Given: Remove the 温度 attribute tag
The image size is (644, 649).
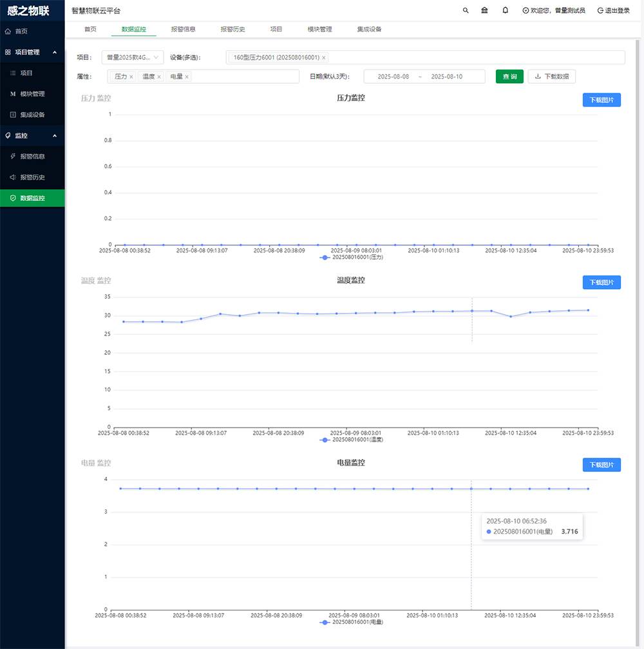Looking at the screenshot, I should (x=159, y=77).
